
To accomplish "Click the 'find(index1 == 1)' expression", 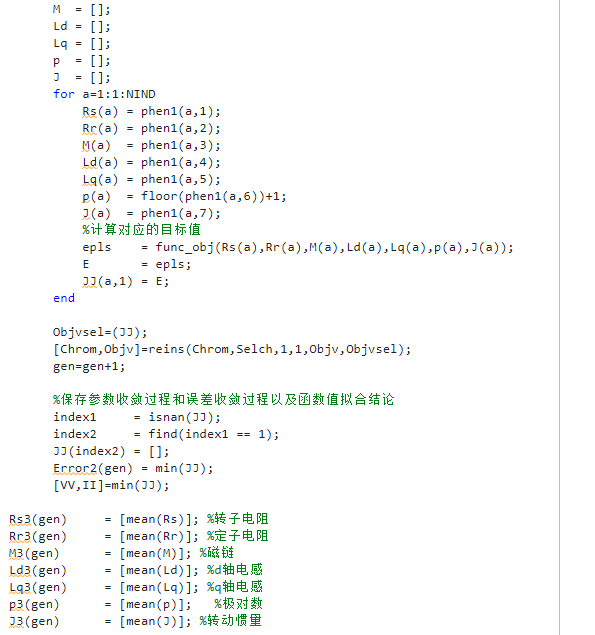I will point(213,435).
